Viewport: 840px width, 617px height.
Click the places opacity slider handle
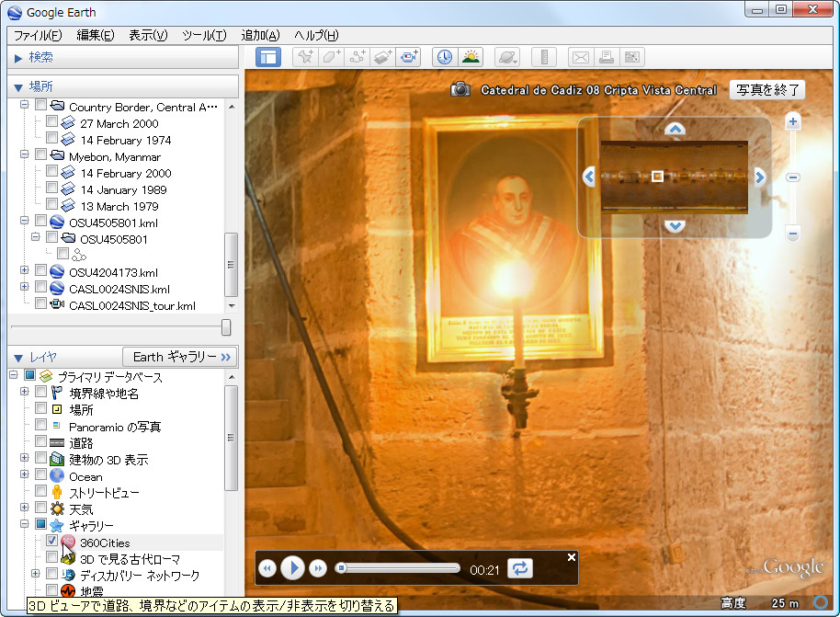pyautogui.click(x=226, y=327)
